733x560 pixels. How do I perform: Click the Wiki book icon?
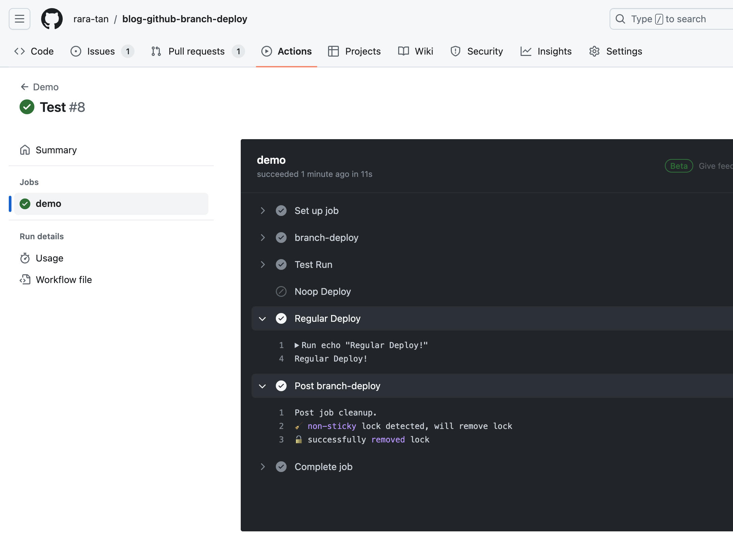(404, 51)
